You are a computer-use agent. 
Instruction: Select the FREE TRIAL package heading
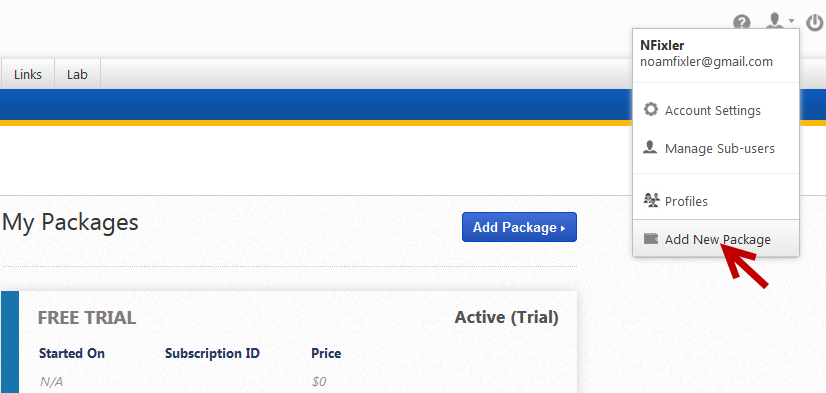click(87, 318)
